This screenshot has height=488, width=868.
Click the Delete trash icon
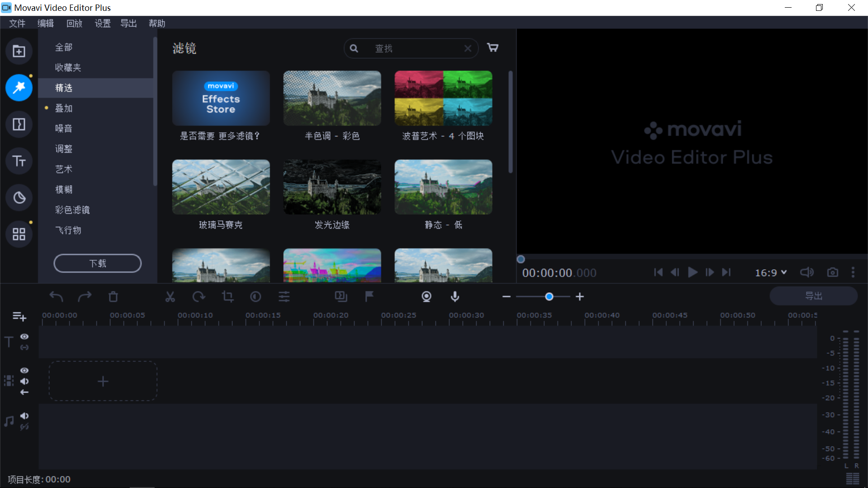[x=113, y=296]
